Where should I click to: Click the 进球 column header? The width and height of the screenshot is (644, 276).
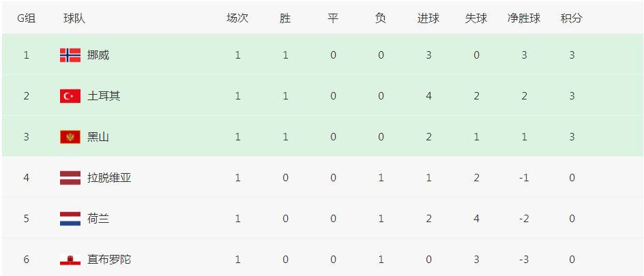(x=428, y=18)
